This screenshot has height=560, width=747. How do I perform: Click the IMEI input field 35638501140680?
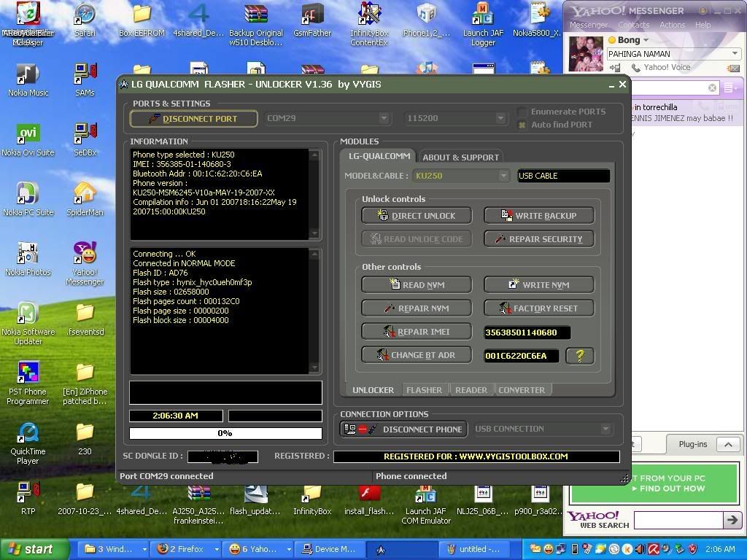[x=527, y=332]
